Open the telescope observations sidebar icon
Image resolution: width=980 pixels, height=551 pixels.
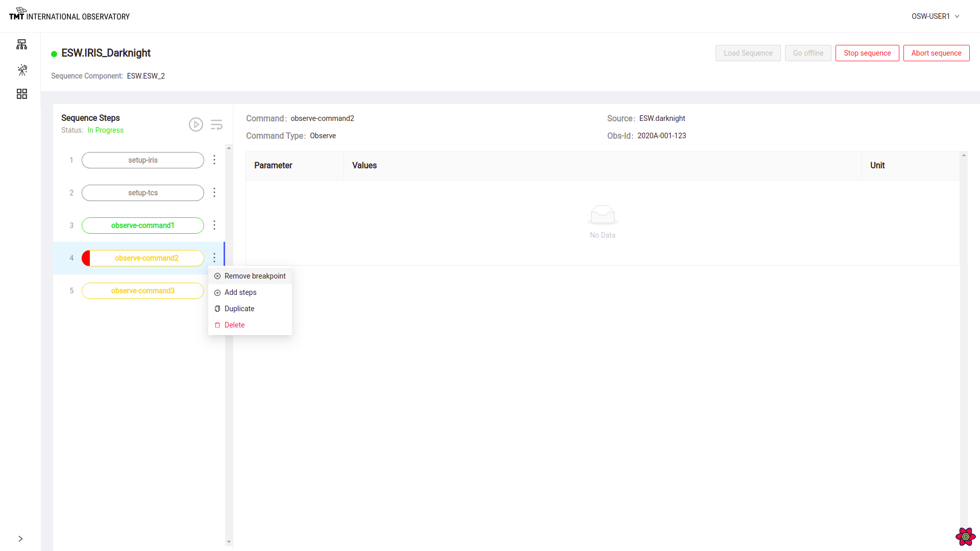click(22, 70)
